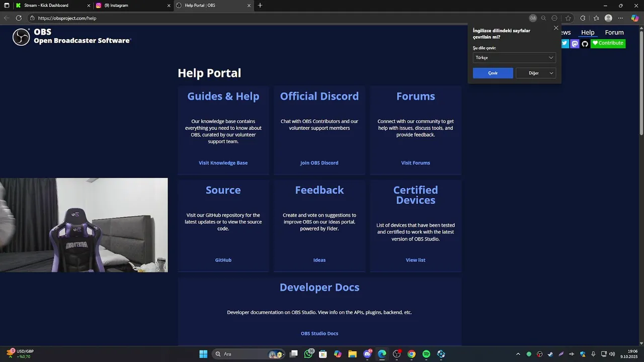Open the OBS Twitter icon link
Screen dimensions: 644x362
[x=565, y=43]
